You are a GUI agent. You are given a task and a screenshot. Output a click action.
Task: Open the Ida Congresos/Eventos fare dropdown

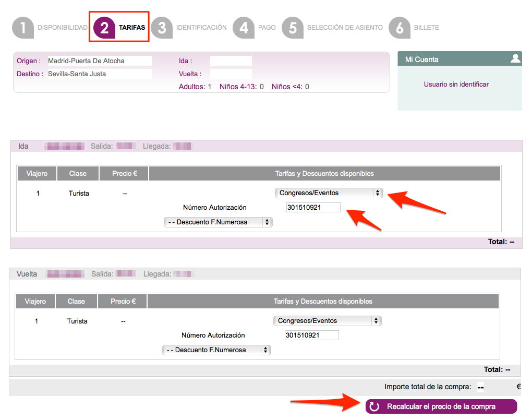click(x=329, y=193)
